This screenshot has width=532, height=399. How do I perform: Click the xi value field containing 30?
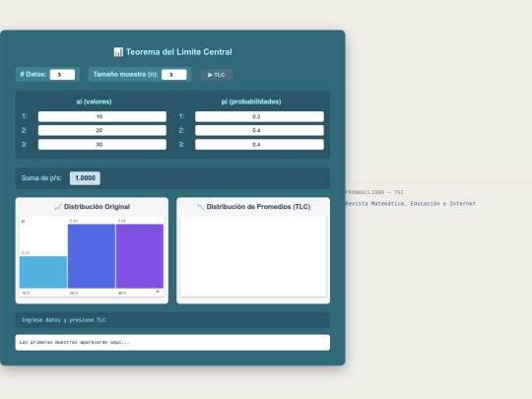click(102, 145)
